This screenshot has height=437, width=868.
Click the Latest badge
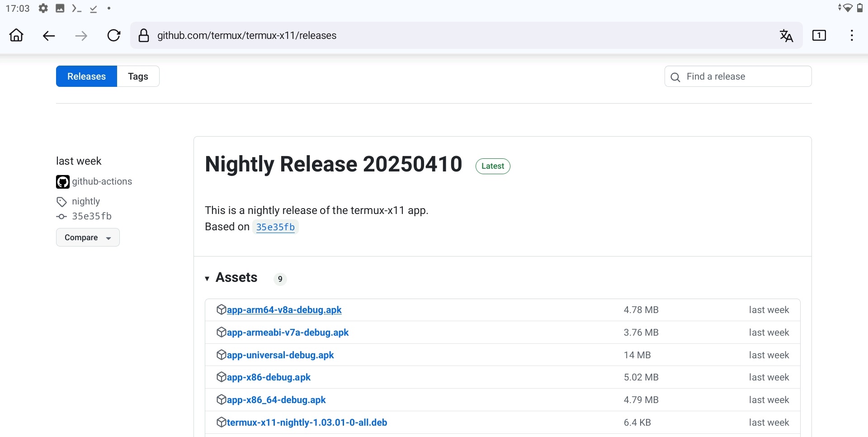pyautogui.click(x=493, y=166)
